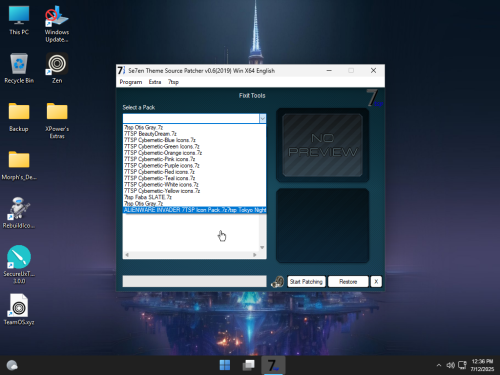Click the weather widget icon on taskbar
The width and height of the screenshot is (500, 375).
coord(12,365)
